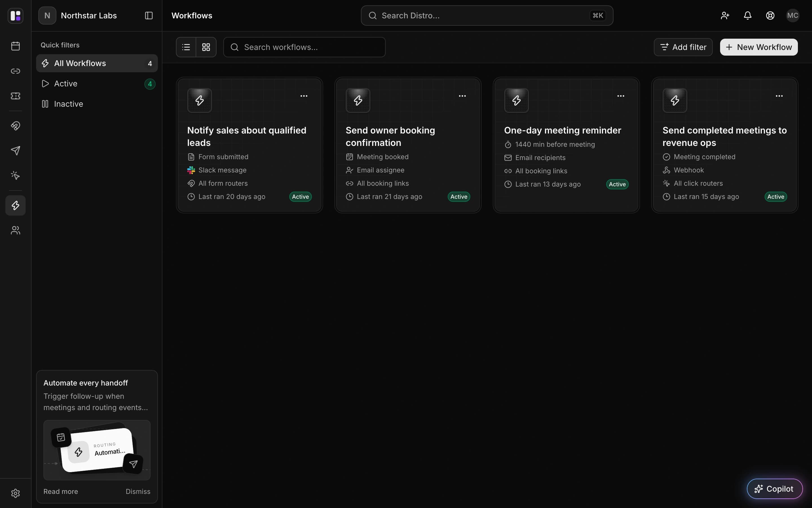Open the notifications bell
Screen dimensions: 812x508
(748, 16)
